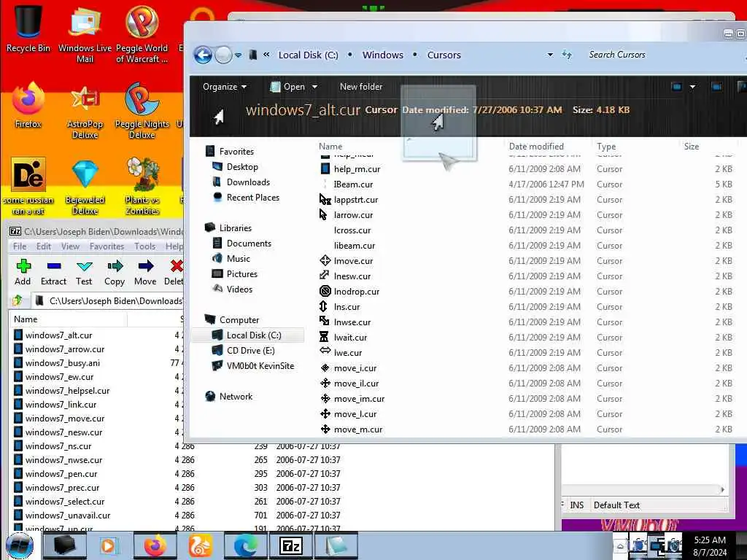Select windows7_helpsel.cur in 7-Zip

point(67,391)
